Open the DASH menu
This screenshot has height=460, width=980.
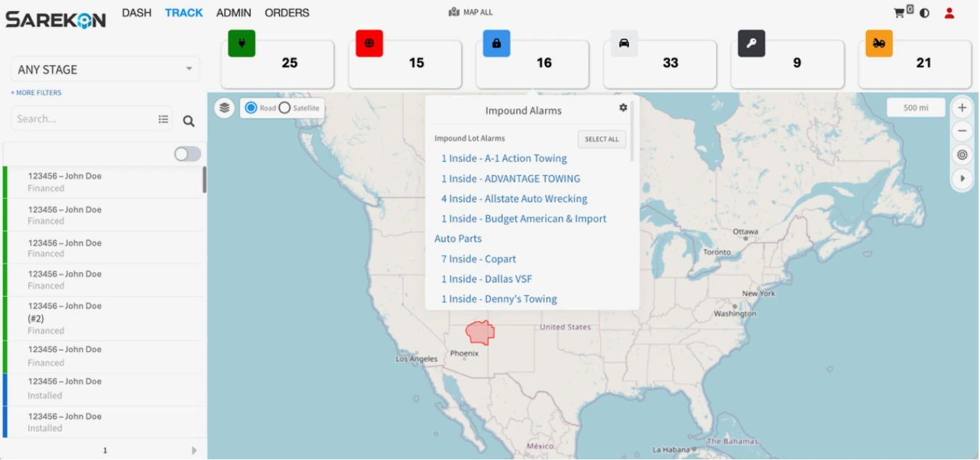click(x=136, y=12)
